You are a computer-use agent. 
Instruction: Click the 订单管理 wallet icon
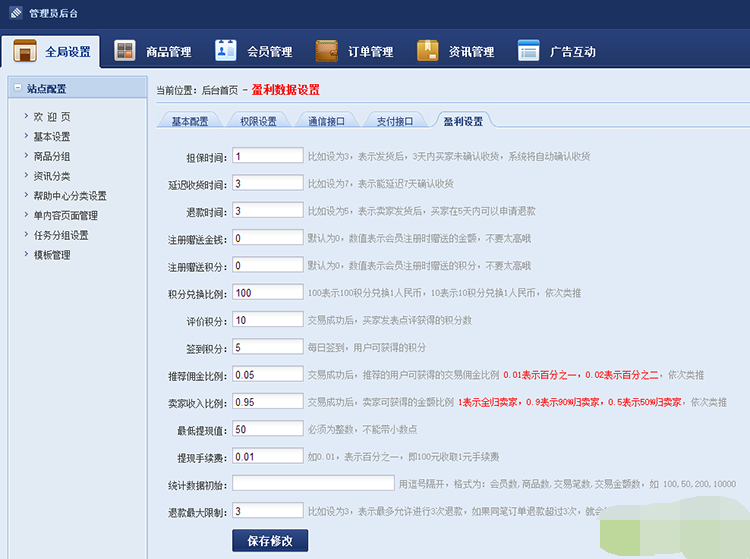(327, 51)
